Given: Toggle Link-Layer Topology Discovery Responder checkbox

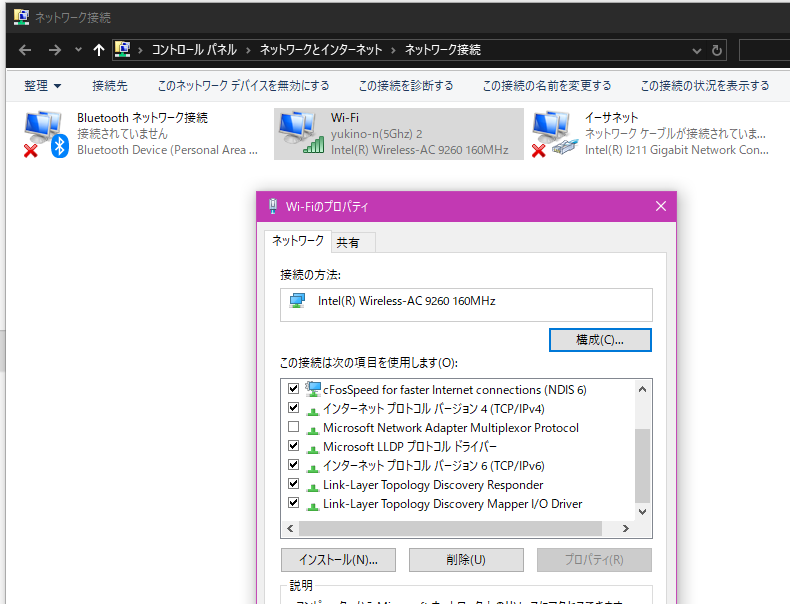Looking at the screenshot, I should coord(293,484).
